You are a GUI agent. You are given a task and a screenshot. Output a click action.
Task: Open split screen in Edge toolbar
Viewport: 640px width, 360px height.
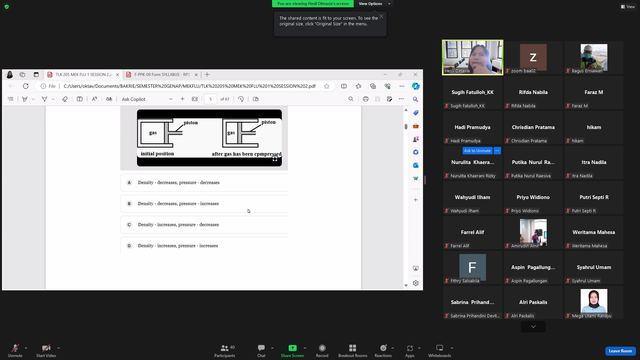(344, 86)
